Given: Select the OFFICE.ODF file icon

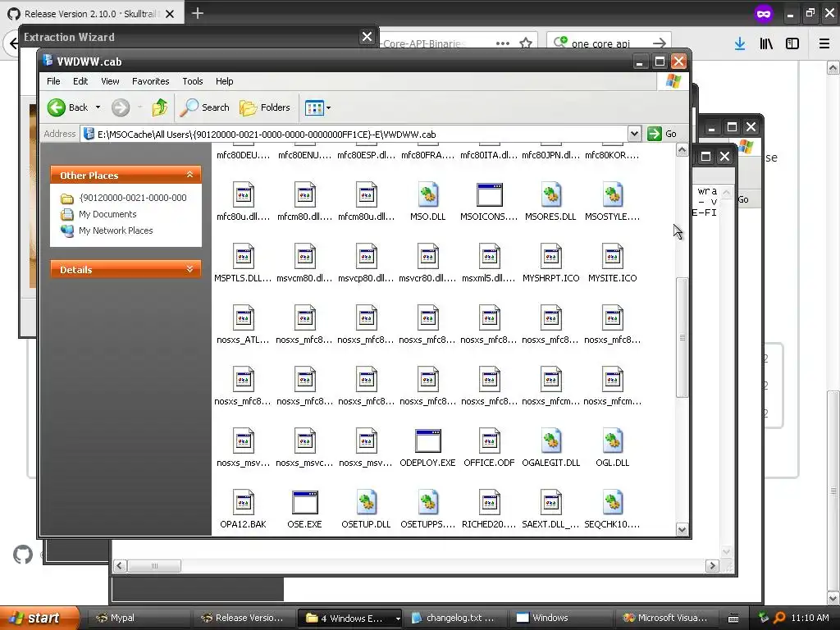Looking at the screenshot, I should (x=489, y=441).
